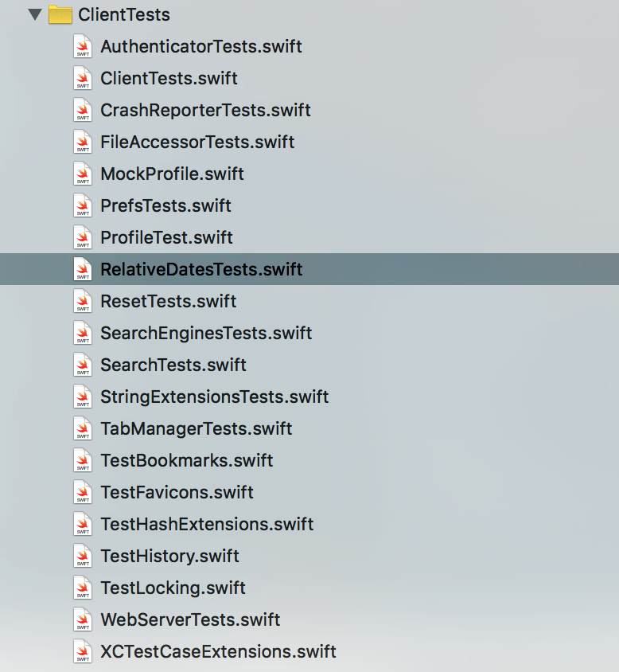Select ProfileTest.swift in the file list

(166, 237)
